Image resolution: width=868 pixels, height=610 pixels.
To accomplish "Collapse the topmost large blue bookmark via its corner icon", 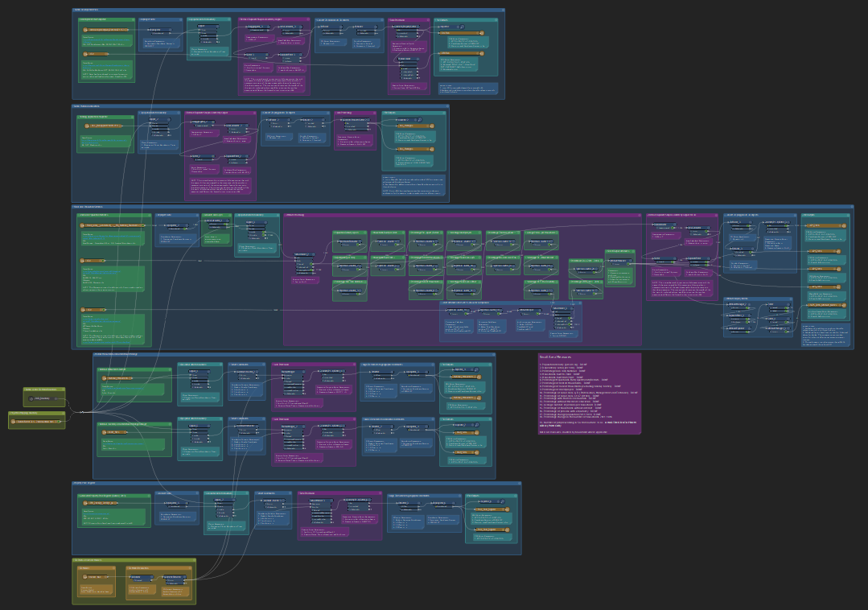I will 503,10.
